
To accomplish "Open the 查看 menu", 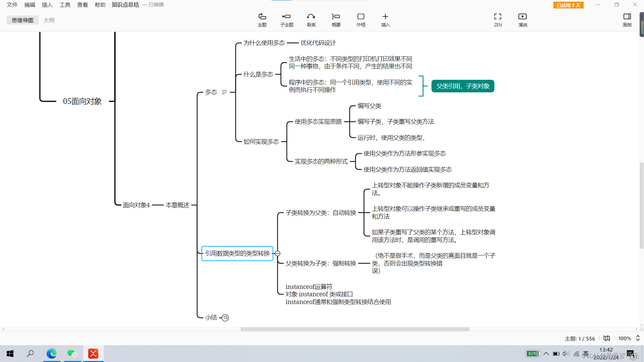I will coord(83,5).
